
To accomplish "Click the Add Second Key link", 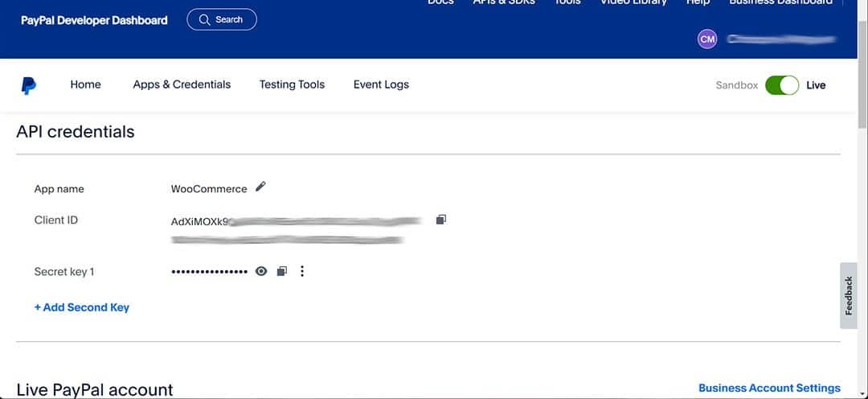I will (x=82, y=307).
